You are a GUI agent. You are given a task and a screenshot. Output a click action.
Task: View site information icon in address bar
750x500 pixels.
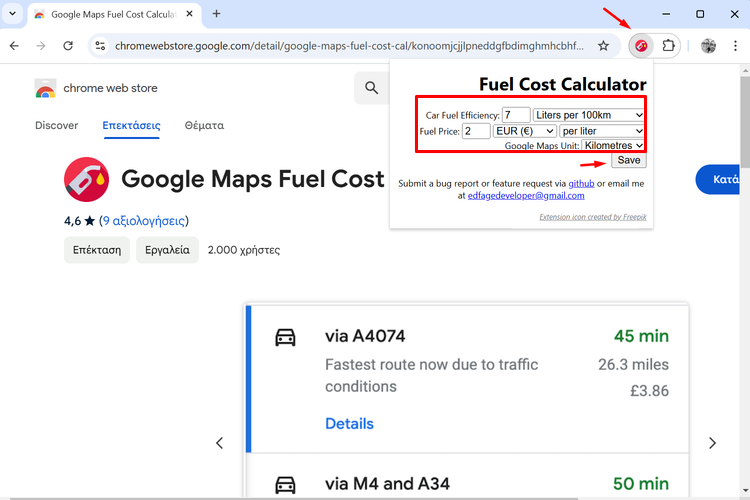pos(100,46)
